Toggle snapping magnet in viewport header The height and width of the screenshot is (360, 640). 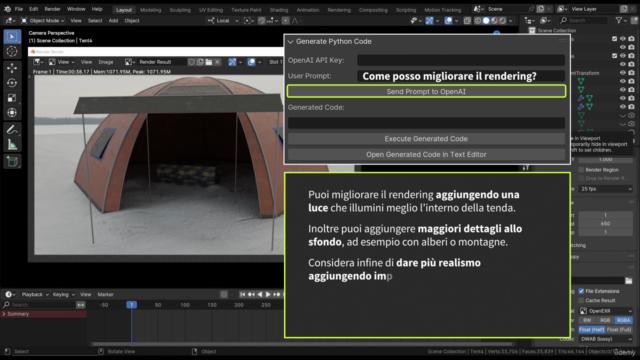click(x=262, y=20)
